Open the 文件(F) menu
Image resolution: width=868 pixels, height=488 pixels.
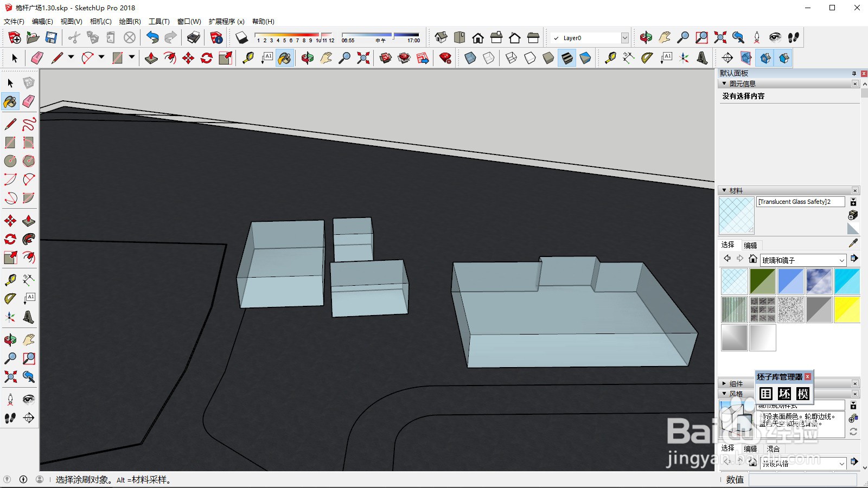tap(14, 22)
